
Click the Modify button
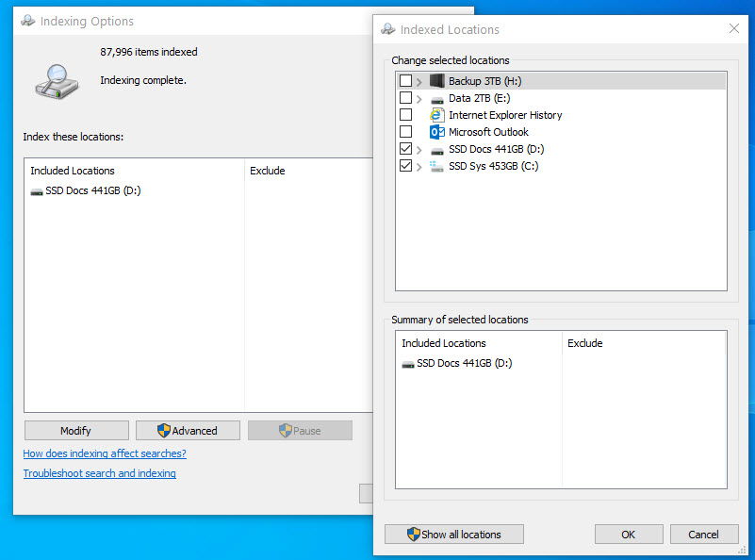point(76,431)
